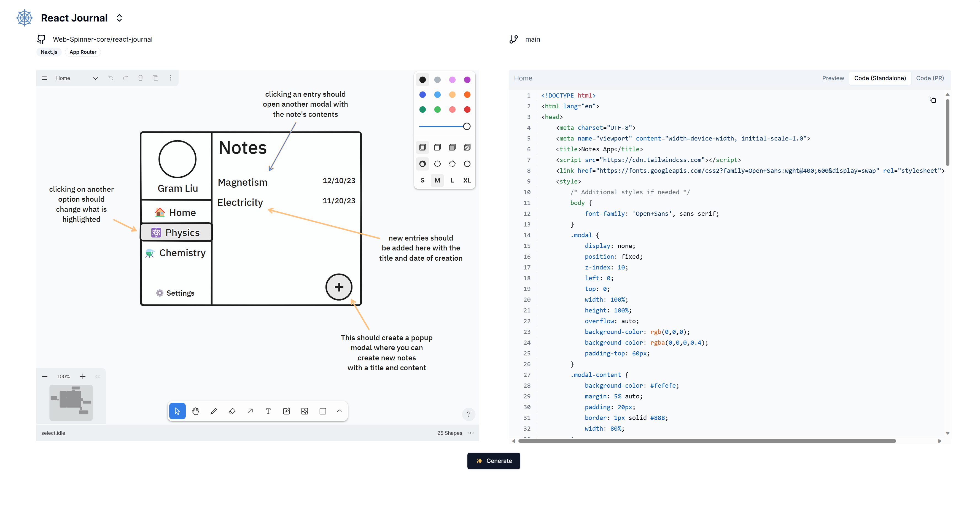Choose the pattern fill style option

[x=467, y=148]
